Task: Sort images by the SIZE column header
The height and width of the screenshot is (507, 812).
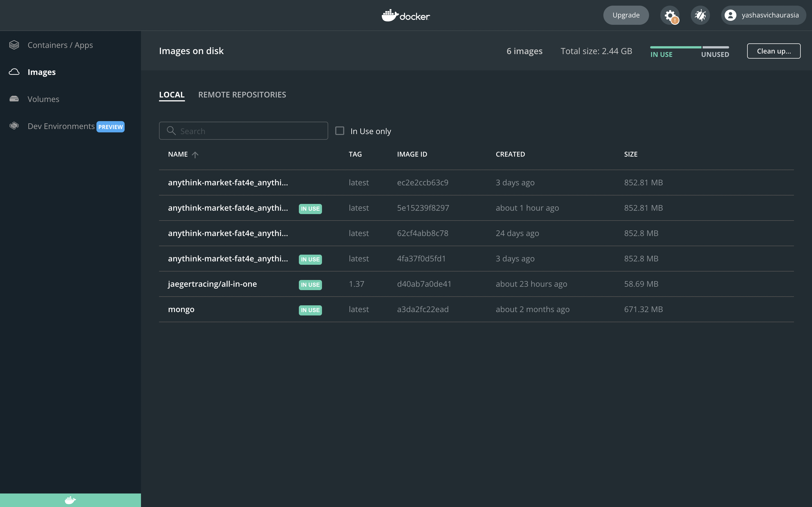Action: (630, 154)
